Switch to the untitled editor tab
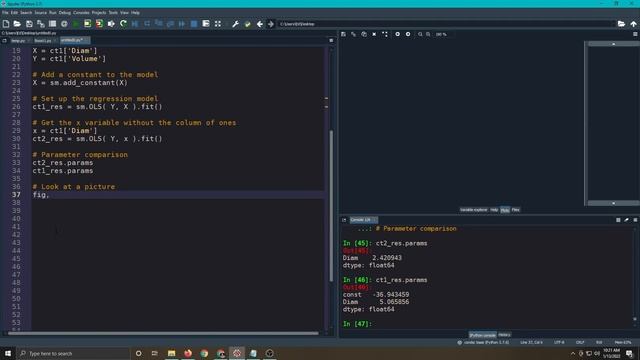Image resolution: width=640 pixels, height=360 pixels. tap(74, 40)
